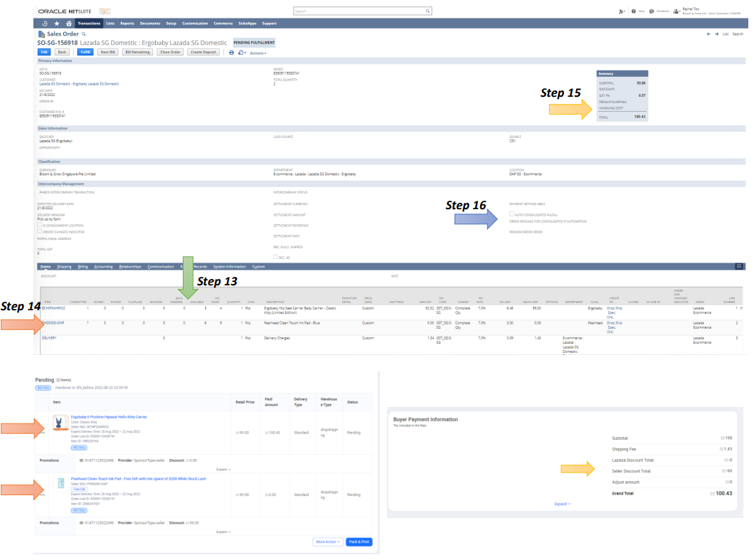This screenshot has height=560, width=754.
Task: Switch to the System Information subtab
Action: click(229, 267)
